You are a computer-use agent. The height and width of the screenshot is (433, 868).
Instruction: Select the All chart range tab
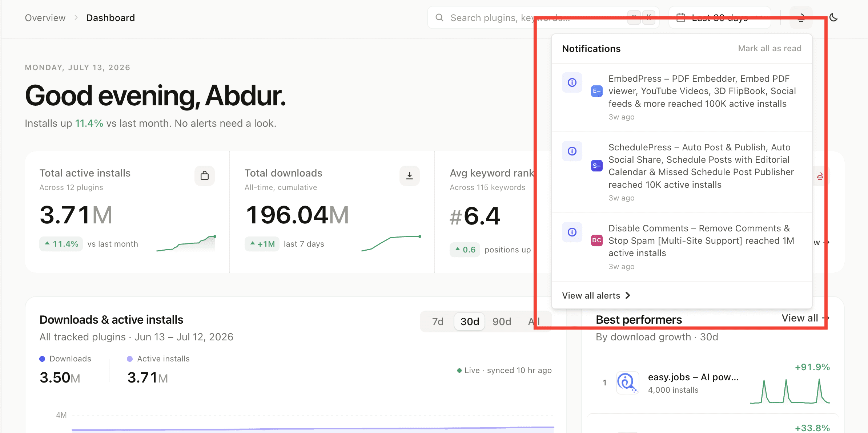[x=534, y=321]
